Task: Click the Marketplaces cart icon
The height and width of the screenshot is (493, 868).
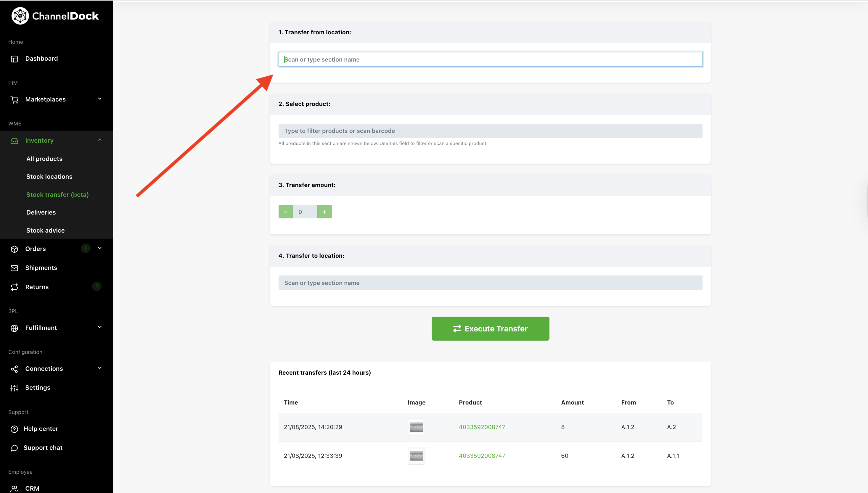Action: tap(14, 99)
